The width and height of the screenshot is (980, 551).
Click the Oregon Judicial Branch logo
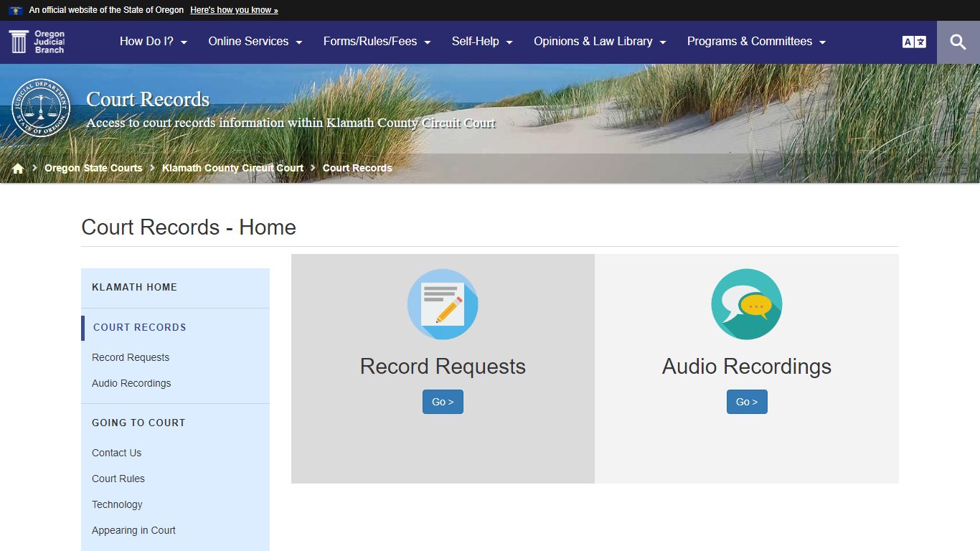pos(37,42)
